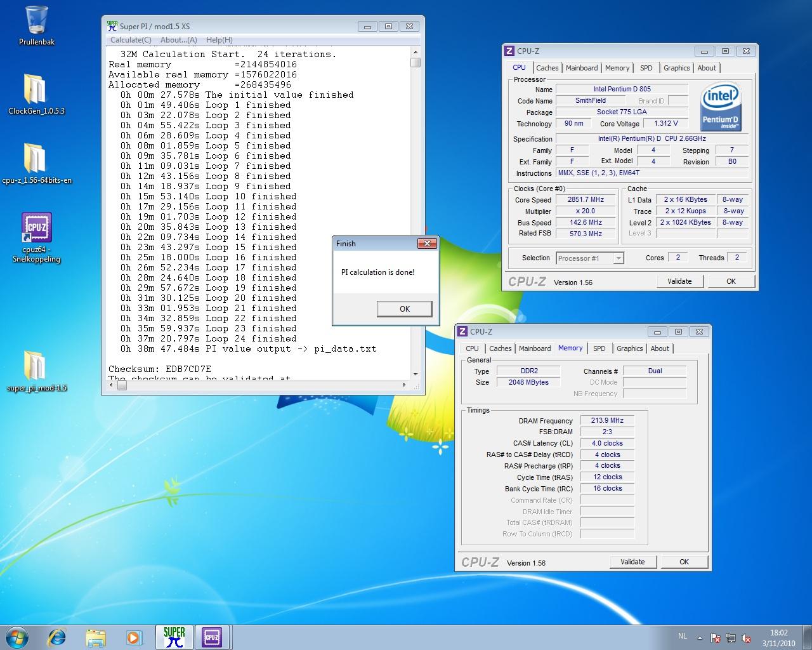The width and height of the screenshot is (812, 650).
Task: Click the Core Voltage value 1.312 V
Action: point(666,123)
